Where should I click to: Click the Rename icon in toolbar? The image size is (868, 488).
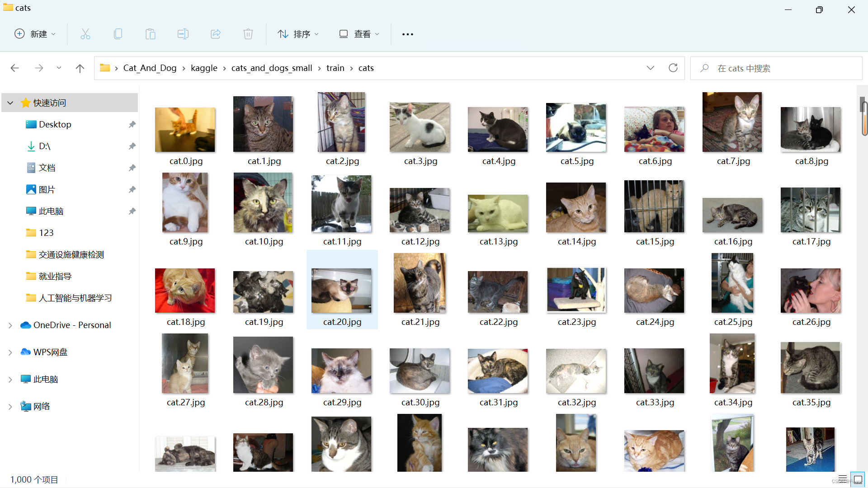[x=183, y=34]
